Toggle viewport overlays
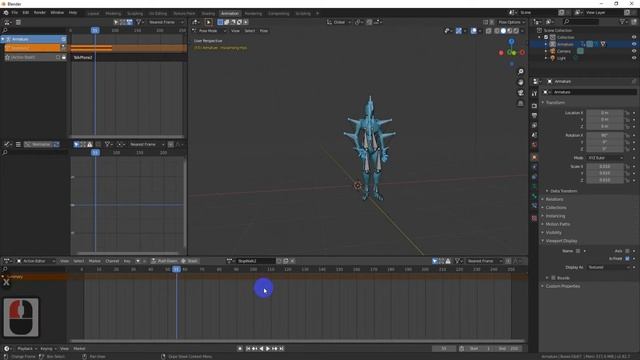640x360 pixels. pyautogui.click(x=473, y=31)
